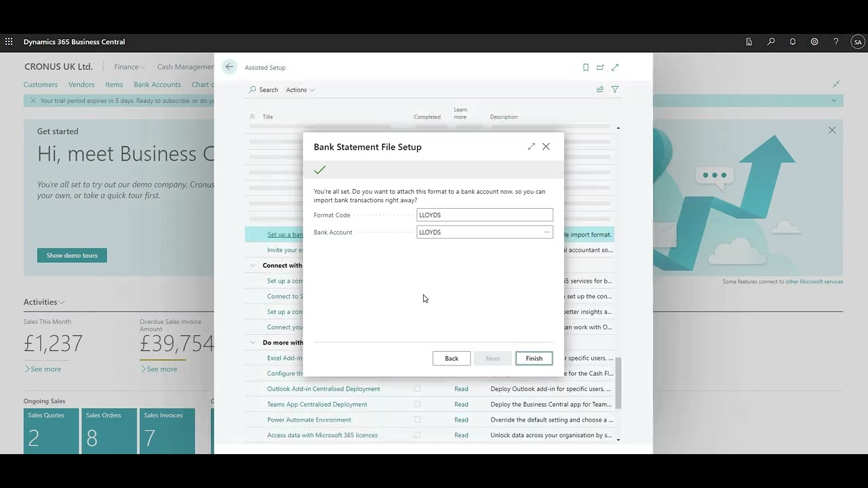This screenshot has width=868, height=488.
Task: Tick Completed checkbox for Outlook Add-in row
Action: tap(417, 389)
